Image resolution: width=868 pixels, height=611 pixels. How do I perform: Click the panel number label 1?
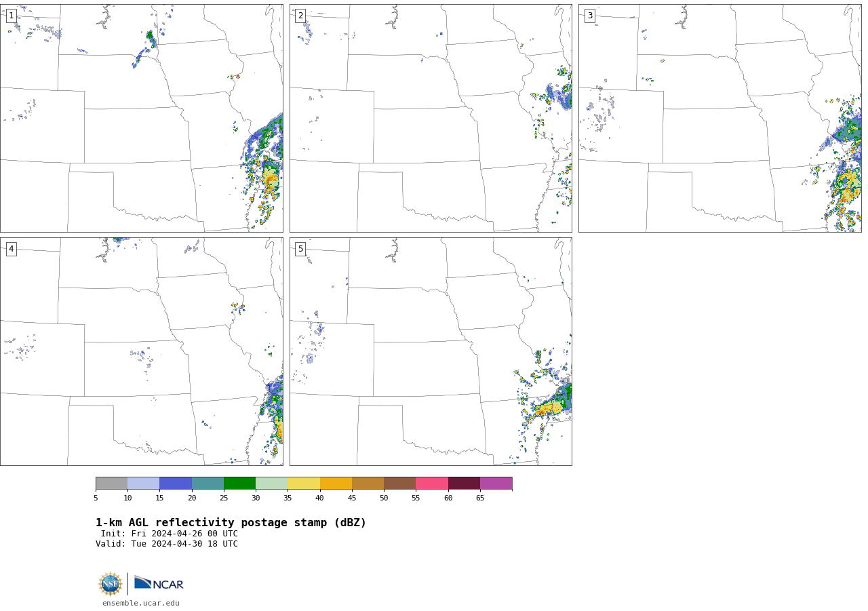pyautogui.click(x=11, y=16)
